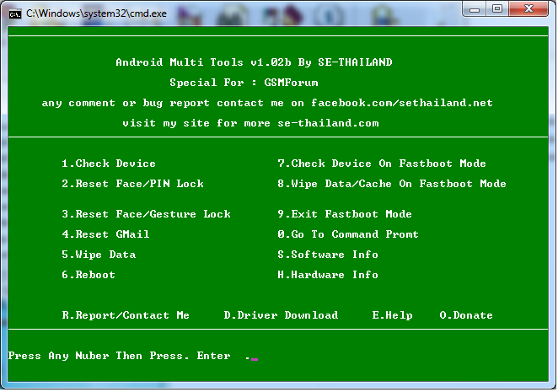Image resolution: width=558 pixels, height=392 pixels.
Task: Close the Android Multi Tools window
Action: tap(530, 9)
